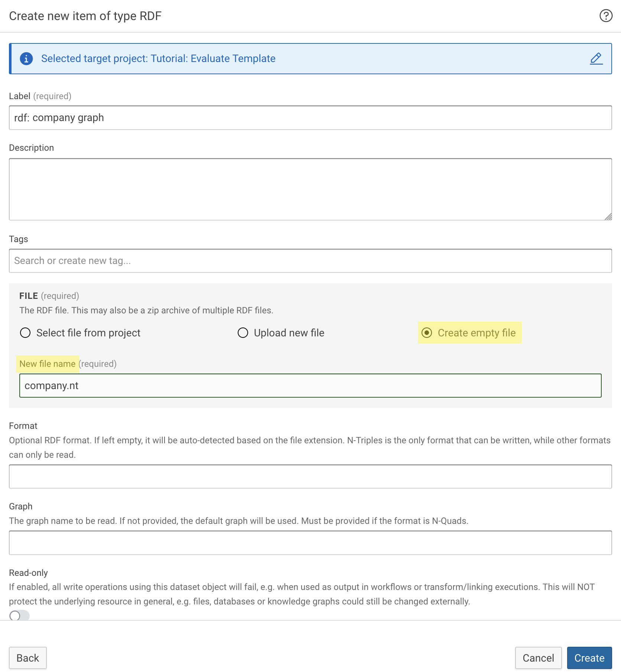Image resolution: width=621 pixels, height=672 pixels.
Task: Open the help icon at top right
Action: (605, 16)
